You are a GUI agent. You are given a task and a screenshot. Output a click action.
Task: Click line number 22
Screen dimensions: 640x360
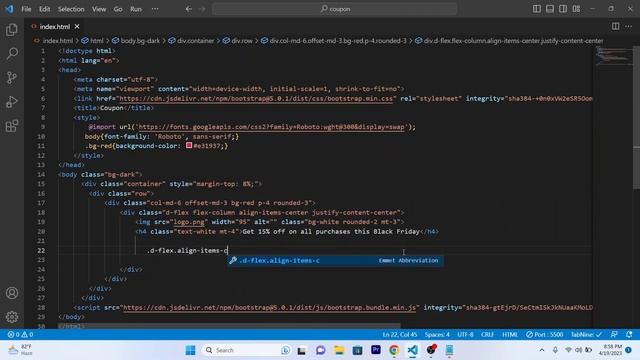coord(40,250)
